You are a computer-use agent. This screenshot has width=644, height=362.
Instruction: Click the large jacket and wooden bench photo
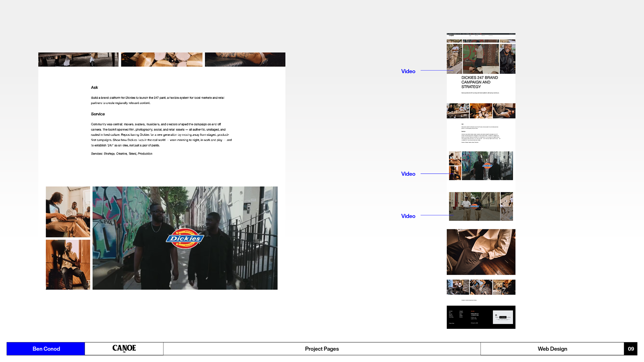click(481, 252)
